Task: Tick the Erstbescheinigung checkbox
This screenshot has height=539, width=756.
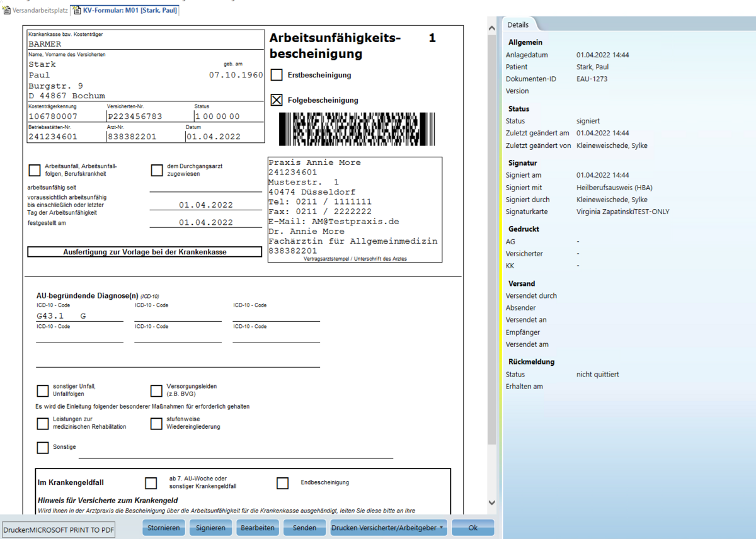Action: 277,75
